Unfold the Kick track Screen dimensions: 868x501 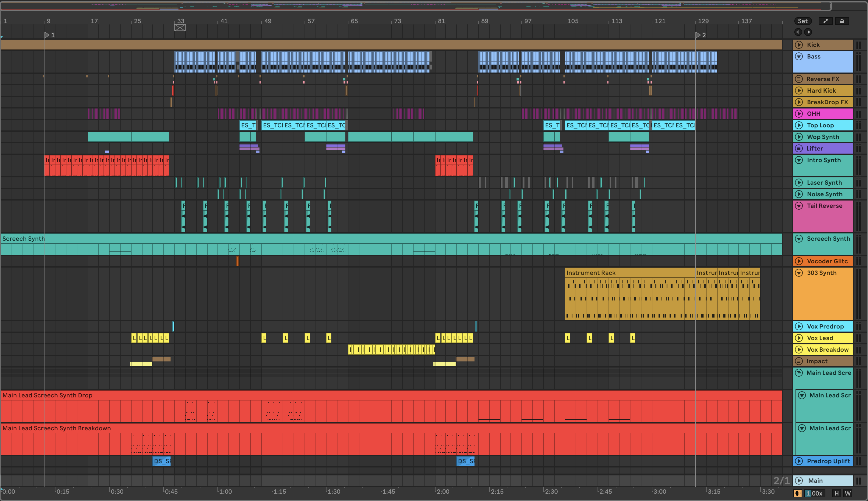click(799, 45)
